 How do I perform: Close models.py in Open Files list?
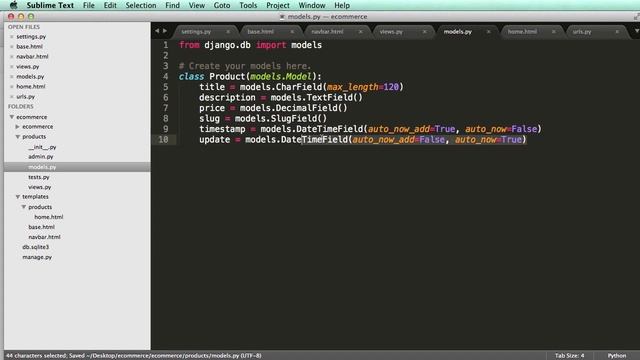coord(11,77)
